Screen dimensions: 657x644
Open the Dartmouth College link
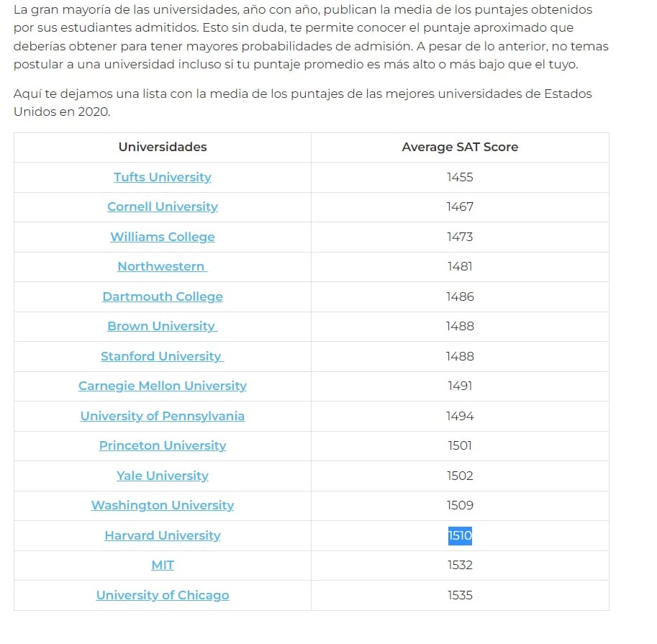163,296
